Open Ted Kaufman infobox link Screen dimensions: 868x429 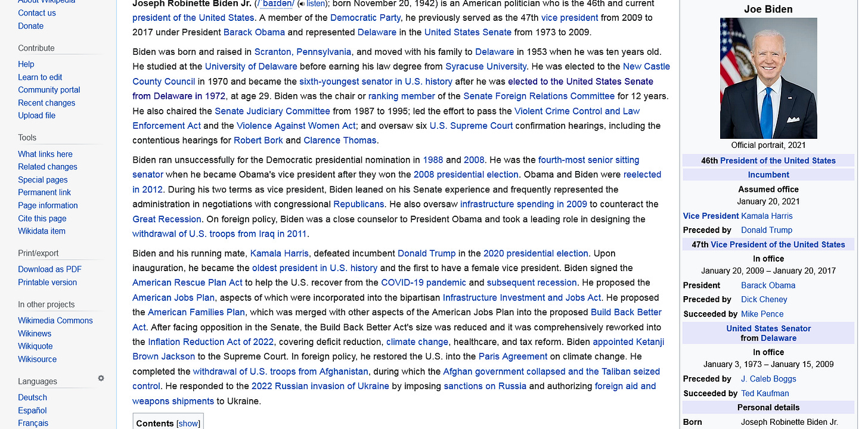click(765, 393)
